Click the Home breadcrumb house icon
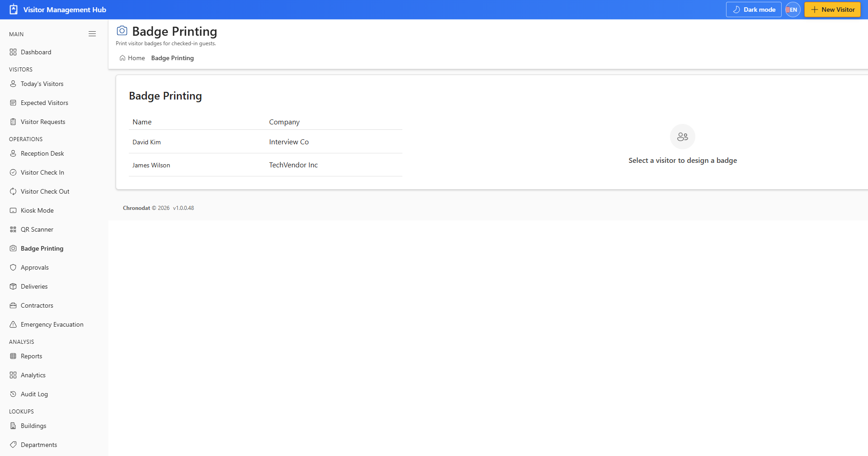This screenshot has height=456, width=868. [x=123, y=58]
